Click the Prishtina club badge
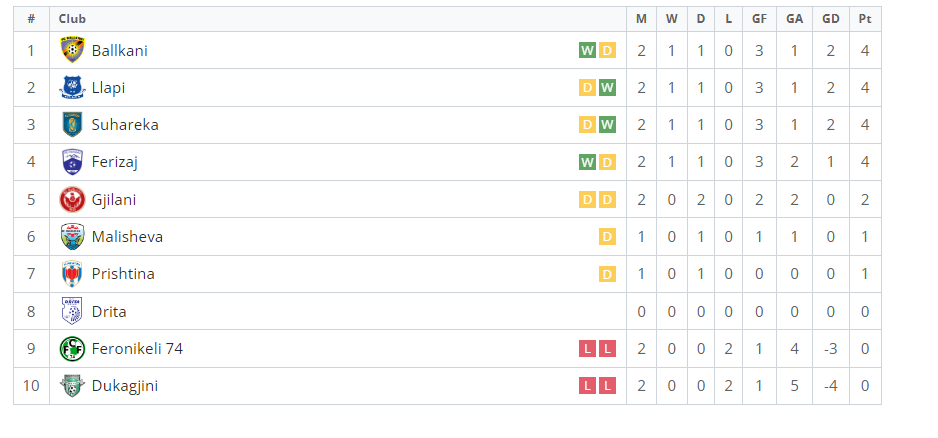 72,274
